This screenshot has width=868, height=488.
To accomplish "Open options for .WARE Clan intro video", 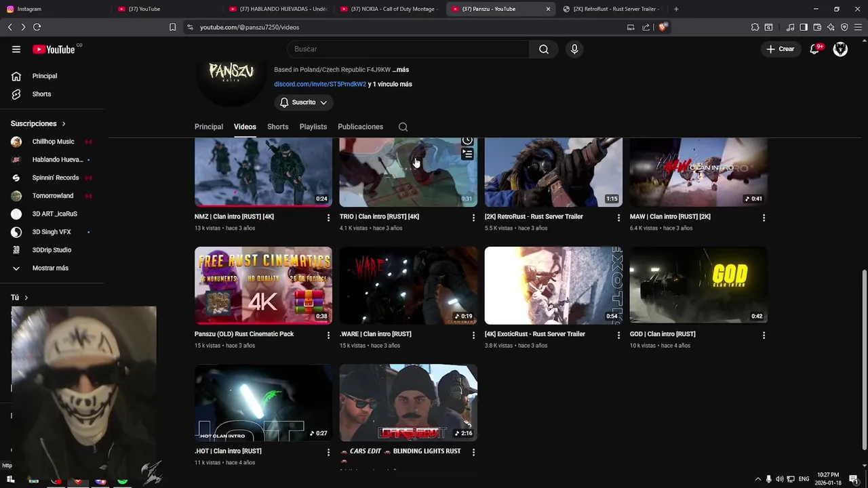I will click(473, 335).
